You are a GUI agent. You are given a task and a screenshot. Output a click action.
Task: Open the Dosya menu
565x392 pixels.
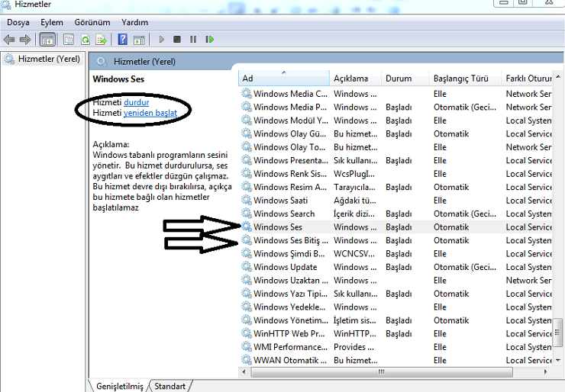[18, 22]
